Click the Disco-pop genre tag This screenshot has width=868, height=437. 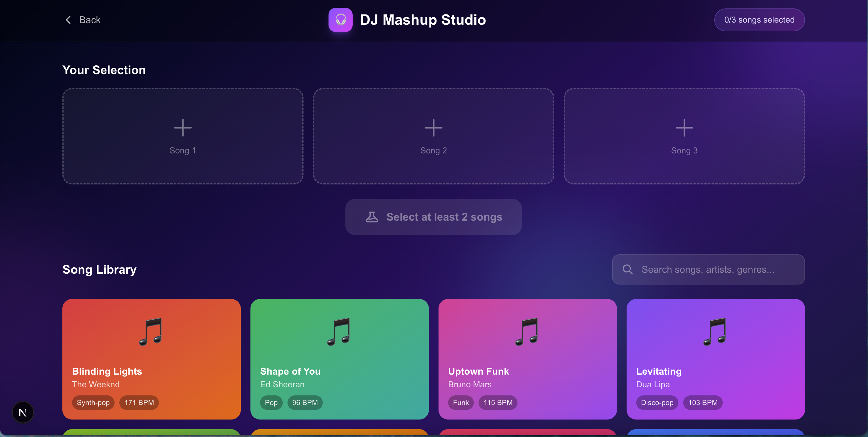click(x=657, y=403)
